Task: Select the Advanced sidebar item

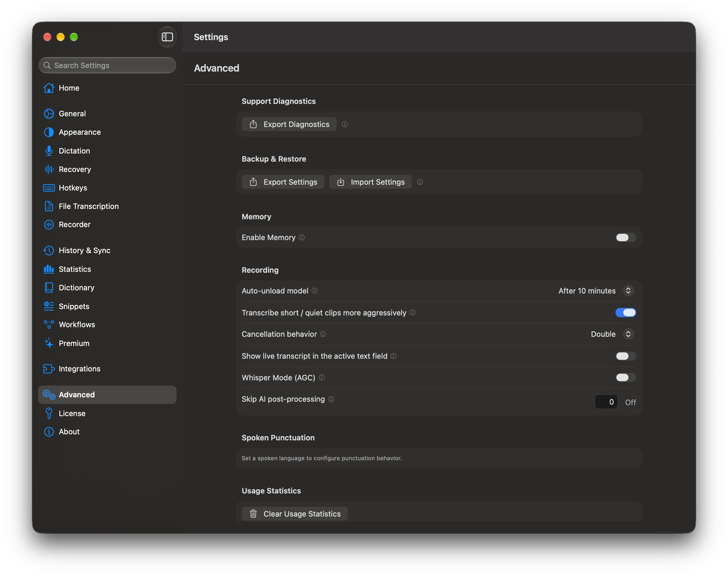Action: tap(107, 394)
